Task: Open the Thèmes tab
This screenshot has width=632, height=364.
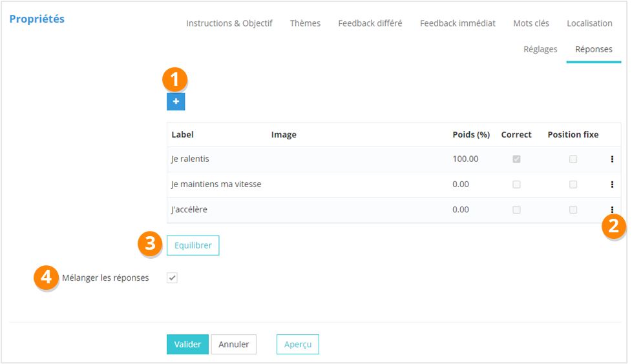Action: [305, 23]
